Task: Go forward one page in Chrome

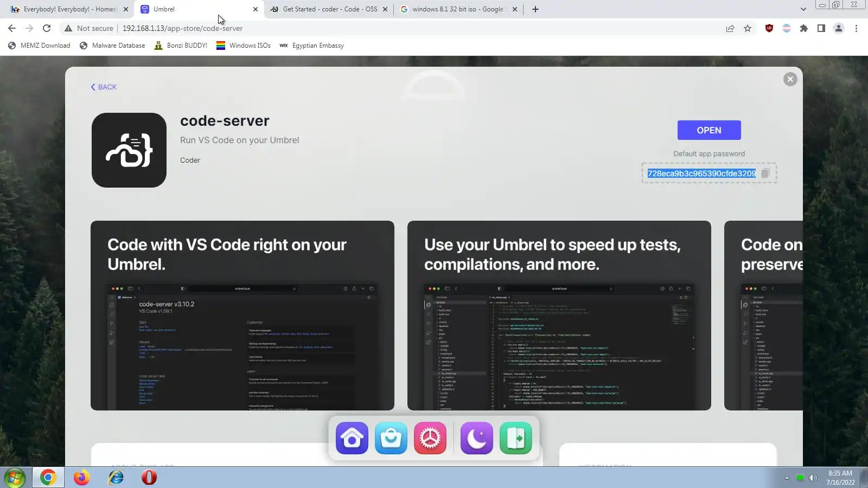Action: (29, 28)
